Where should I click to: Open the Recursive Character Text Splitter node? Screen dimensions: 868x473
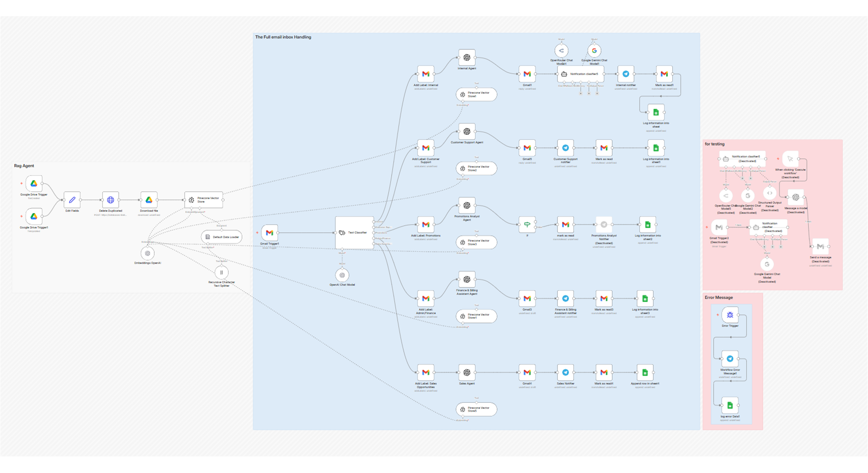click(x=221, y=272)
